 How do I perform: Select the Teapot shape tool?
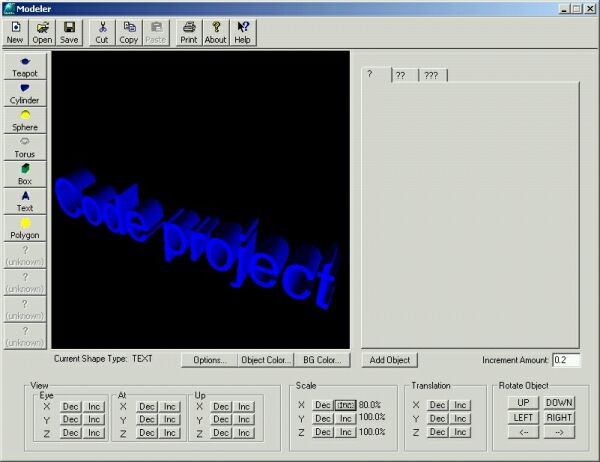pyautogui.click(x=25, y=67)
